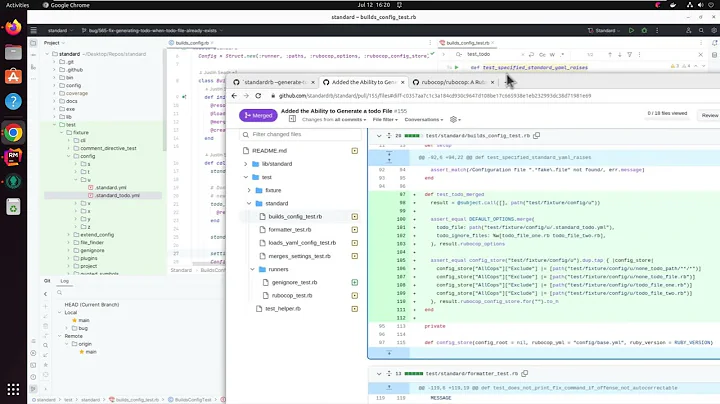Collapse Remote node in Git branches

tap(59, 336)
